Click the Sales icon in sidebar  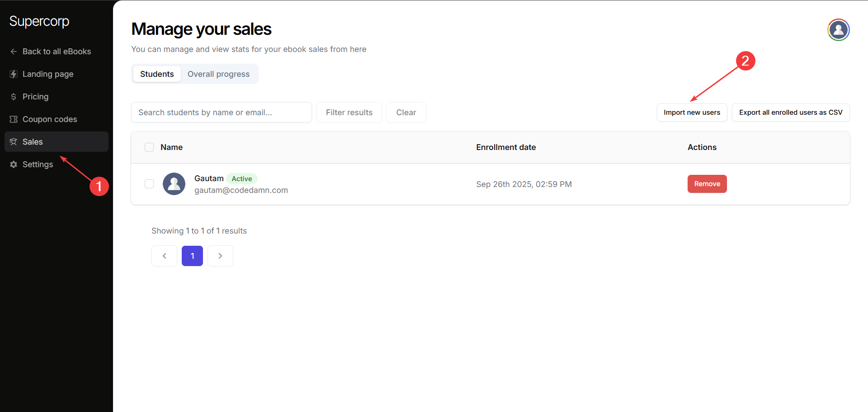pos(14,142)
